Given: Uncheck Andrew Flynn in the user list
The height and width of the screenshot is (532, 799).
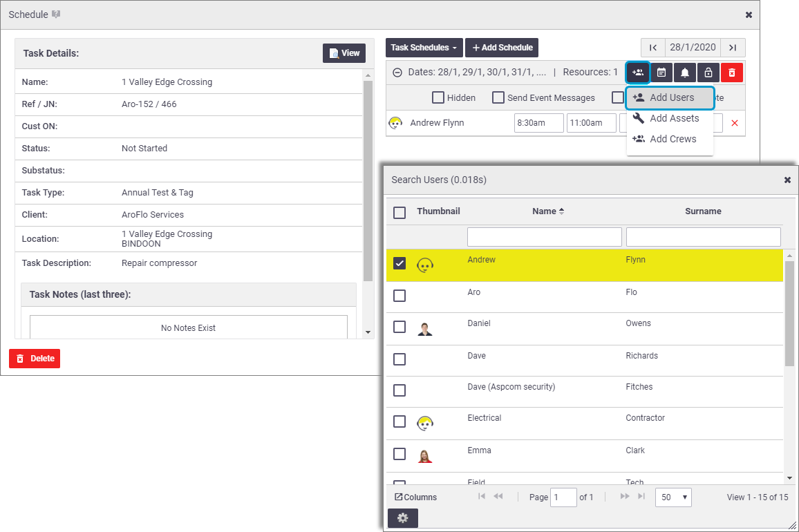Looking at the screenshot, I should click(399, 263).
